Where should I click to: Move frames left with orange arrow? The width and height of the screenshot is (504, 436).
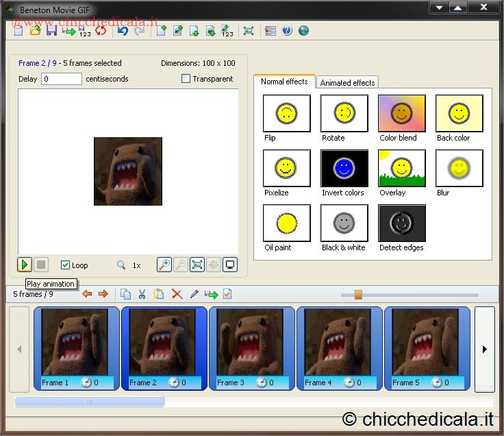click(87, 294)
